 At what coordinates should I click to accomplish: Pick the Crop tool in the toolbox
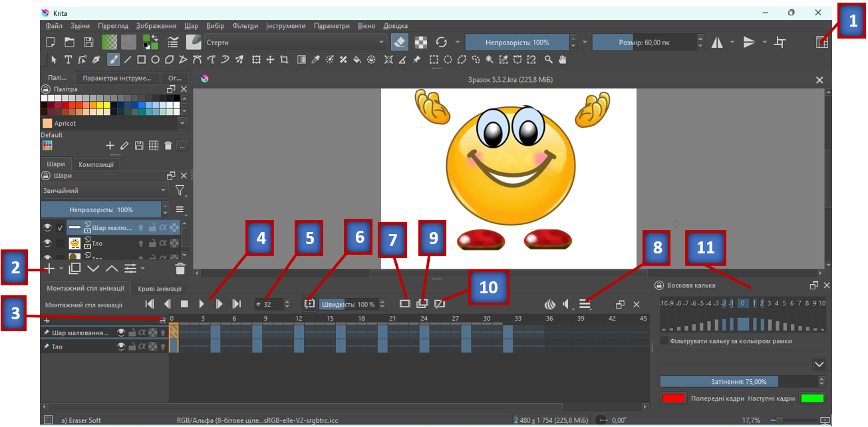click(285, 60)
